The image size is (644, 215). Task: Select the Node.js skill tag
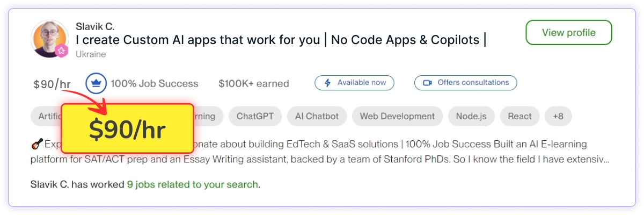tap(471, 116)
